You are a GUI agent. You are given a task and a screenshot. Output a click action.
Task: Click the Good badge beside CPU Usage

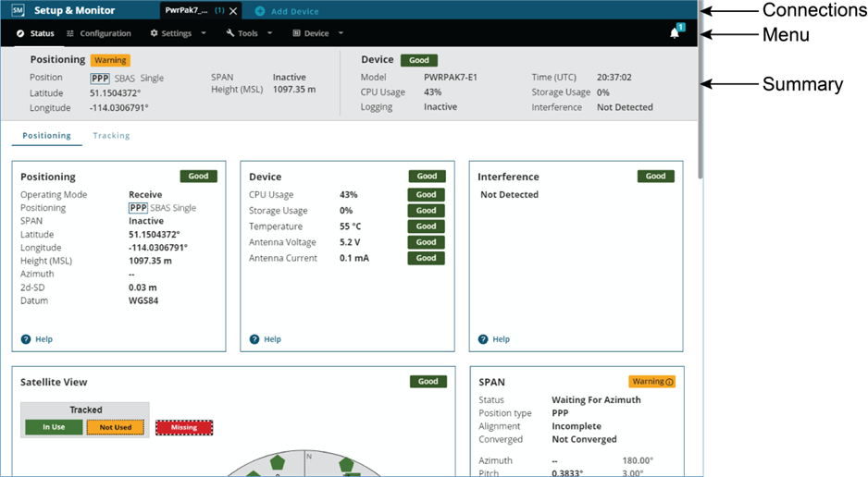coord(426,194)
